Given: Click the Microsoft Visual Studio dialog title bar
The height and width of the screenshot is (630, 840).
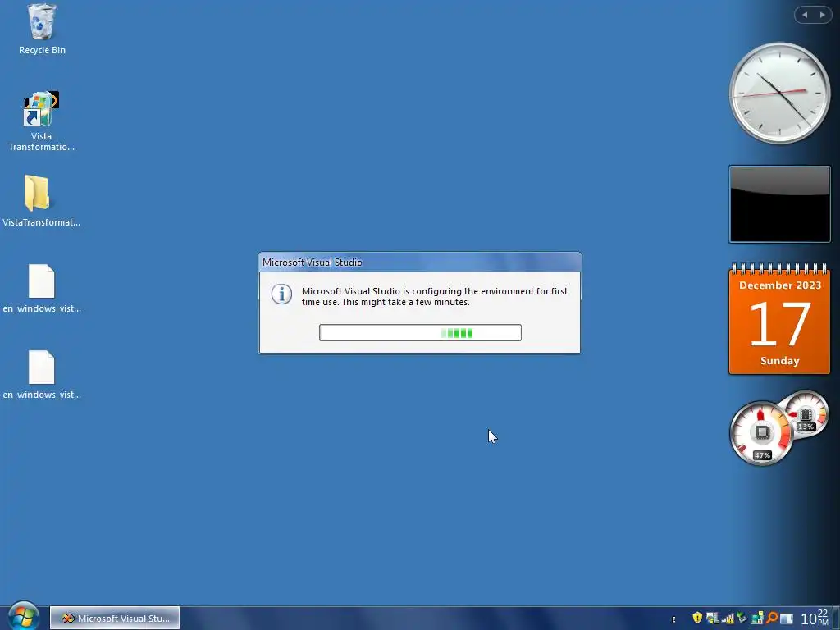Looking at the screenshot, I should click(420, 262).
